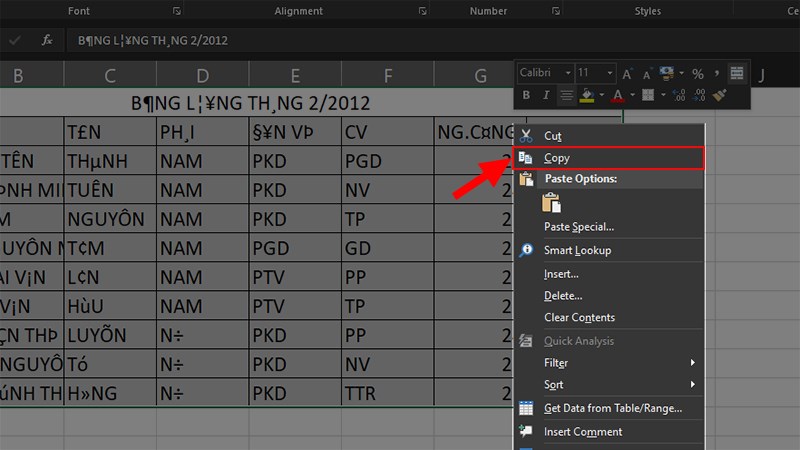Choose Clear Contents from context menu

tap(609, 317)
